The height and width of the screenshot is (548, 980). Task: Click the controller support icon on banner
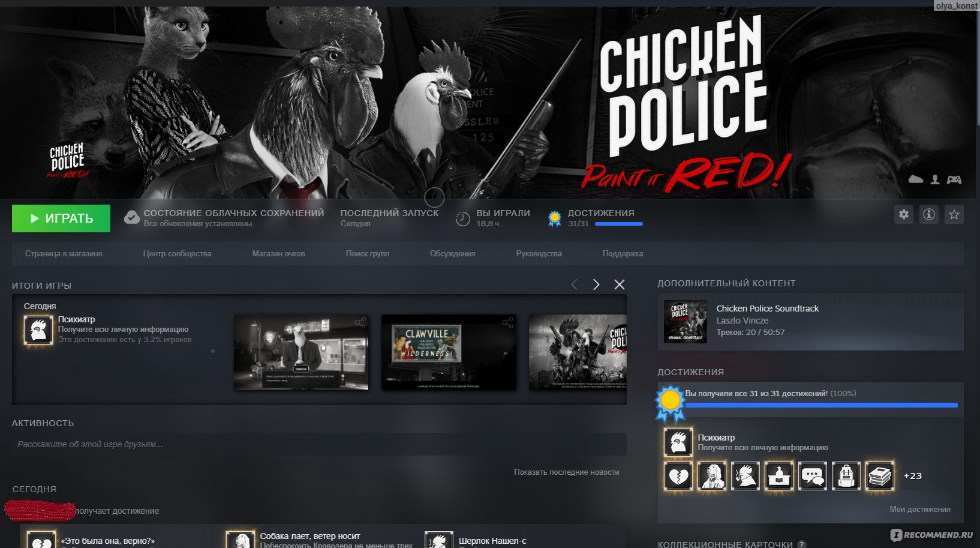coord(954,179)
